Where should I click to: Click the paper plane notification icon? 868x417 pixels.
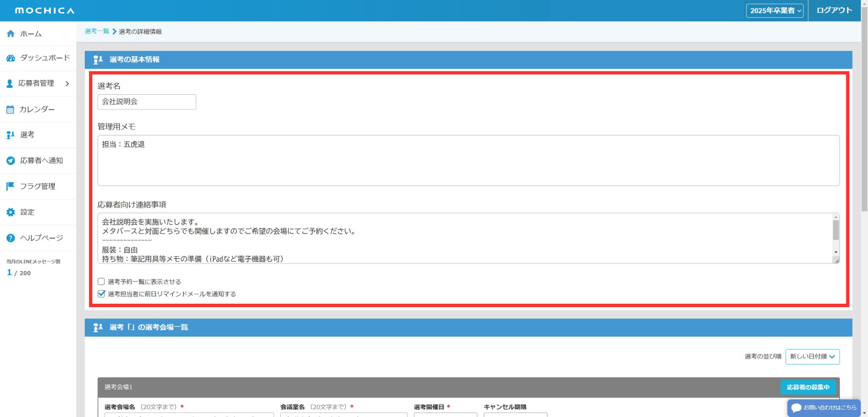tap(11, 161)
